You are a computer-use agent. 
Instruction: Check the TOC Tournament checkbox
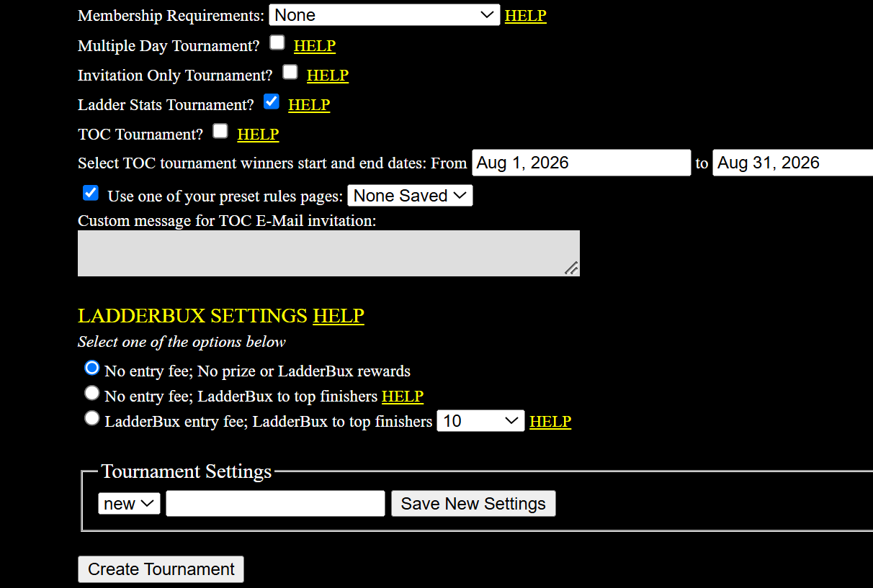tap(220, 131)
